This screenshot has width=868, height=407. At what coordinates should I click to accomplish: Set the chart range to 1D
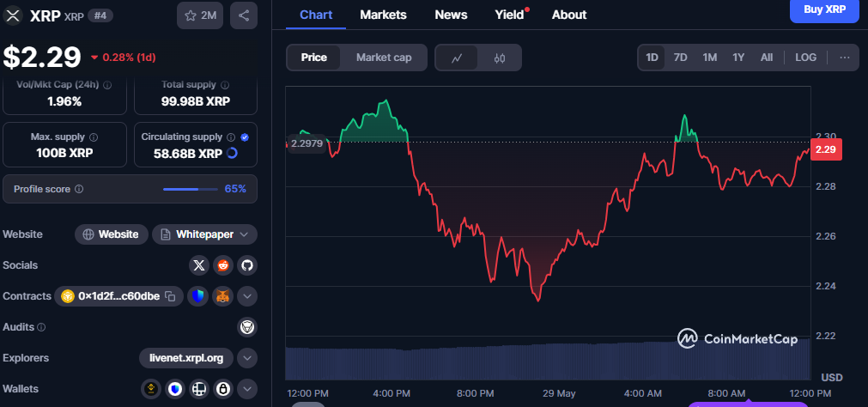click(x=653, y=58)
